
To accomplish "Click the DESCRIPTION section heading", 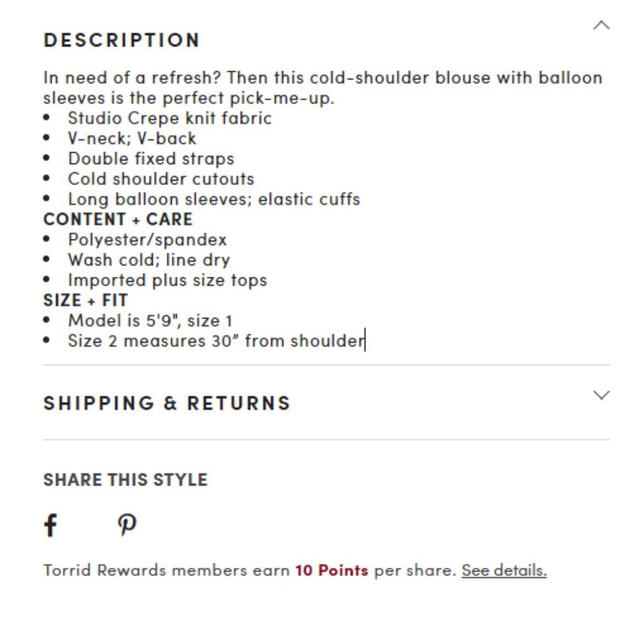I will [122, 40].
